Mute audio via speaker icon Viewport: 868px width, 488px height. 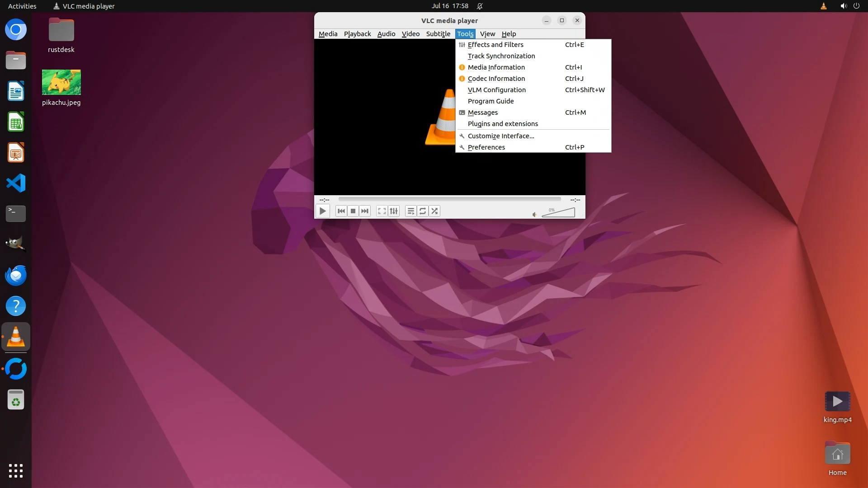[534, 215]
